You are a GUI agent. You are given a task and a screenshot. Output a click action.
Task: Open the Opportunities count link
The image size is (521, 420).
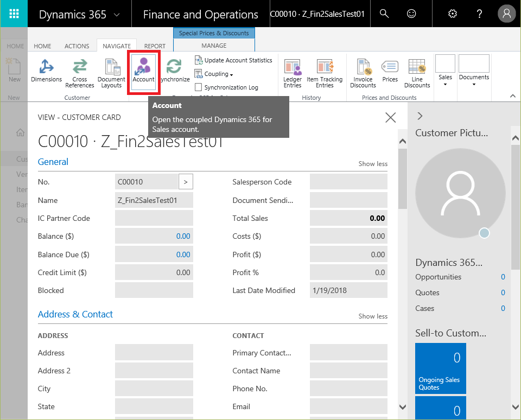pyautogui.click(x=503, y=277)
